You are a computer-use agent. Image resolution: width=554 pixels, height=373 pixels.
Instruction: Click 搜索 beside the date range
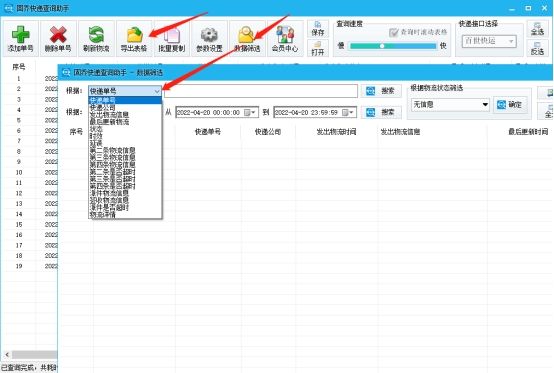point(381,112)
